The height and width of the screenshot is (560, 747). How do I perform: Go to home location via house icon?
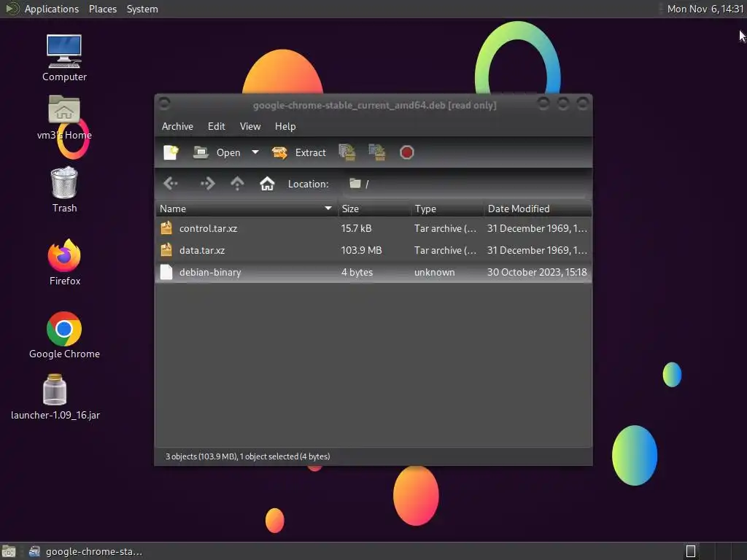tap(267, 183)
